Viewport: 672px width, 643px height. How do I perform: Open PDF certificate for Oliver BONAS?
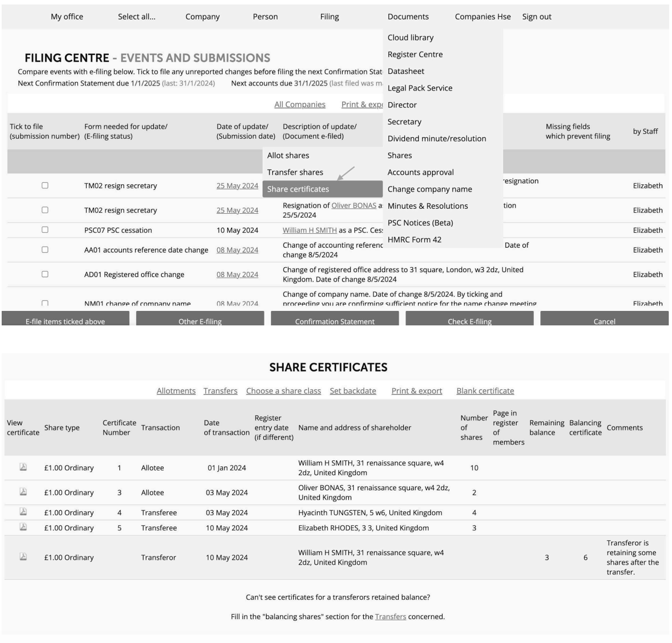click(23, 491)
